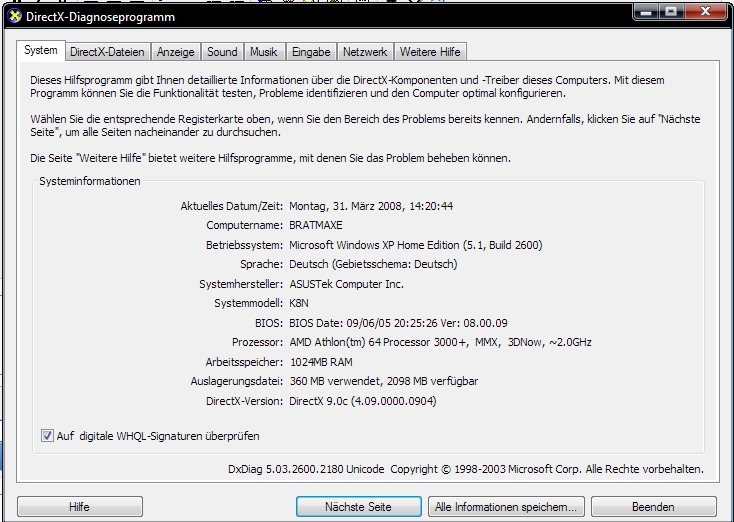This screenshot has width=734, height=522.
Task: Click the Systemmodell value K8N
Action: coord(299,303)
